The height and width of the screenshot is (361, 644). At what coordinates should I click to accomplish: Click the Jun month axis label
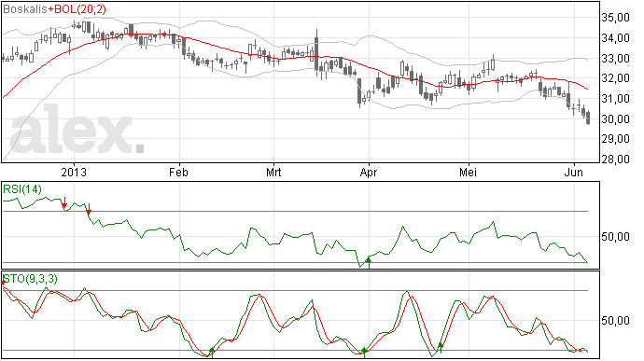point(573,172)
